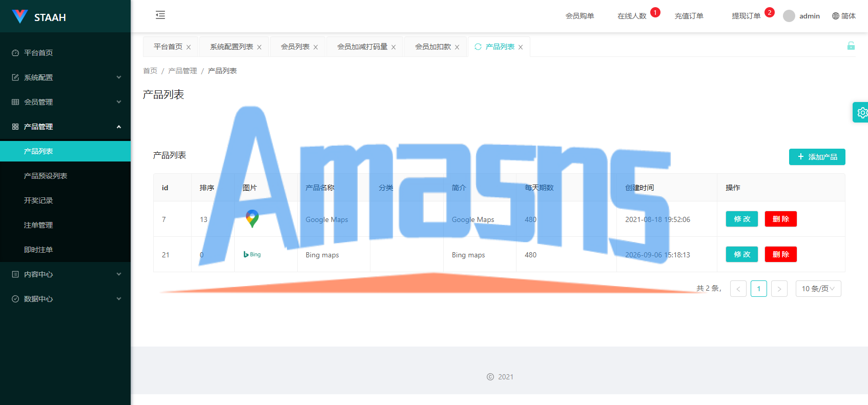Expand the 内容中心 menu chevron

[x=119, y=274]
